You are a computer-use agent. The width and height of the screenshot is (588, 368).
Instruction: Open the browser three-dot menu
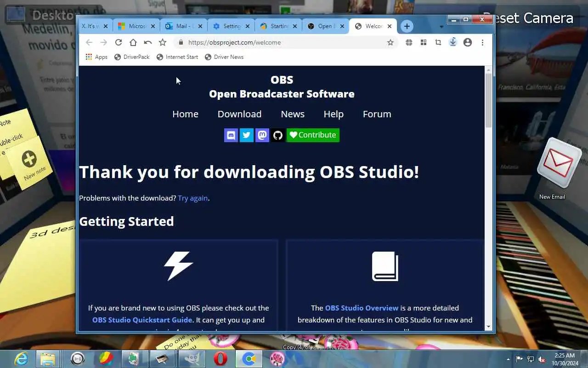[x=482, y=42]
